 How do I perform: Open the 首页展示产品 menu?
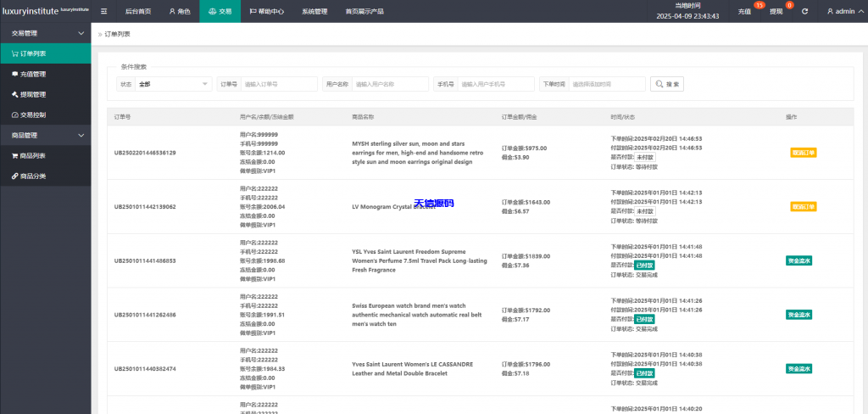click(364, 11)
